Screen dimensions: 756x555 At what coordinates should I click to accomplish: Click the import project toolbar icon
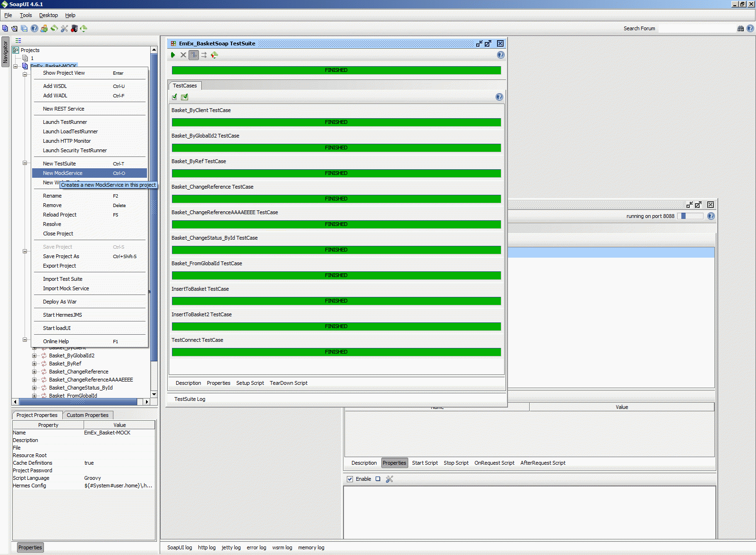tap(15, 28)
